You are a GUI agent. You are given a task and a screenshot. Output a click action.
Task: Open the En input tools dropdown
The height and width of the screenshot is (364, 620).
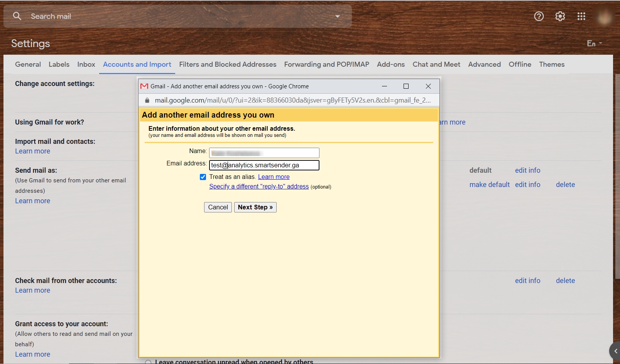594,44
